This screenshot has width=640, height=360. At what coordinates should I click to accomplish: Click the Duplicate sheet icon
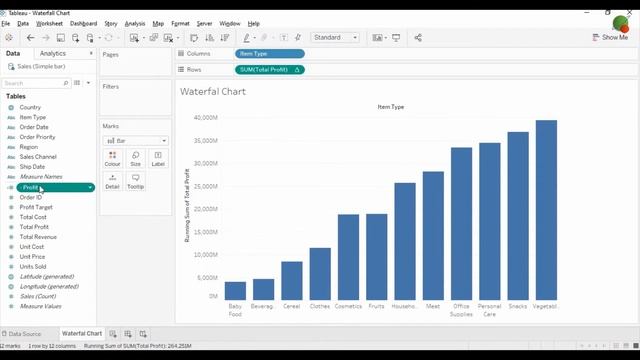[153, 38]
